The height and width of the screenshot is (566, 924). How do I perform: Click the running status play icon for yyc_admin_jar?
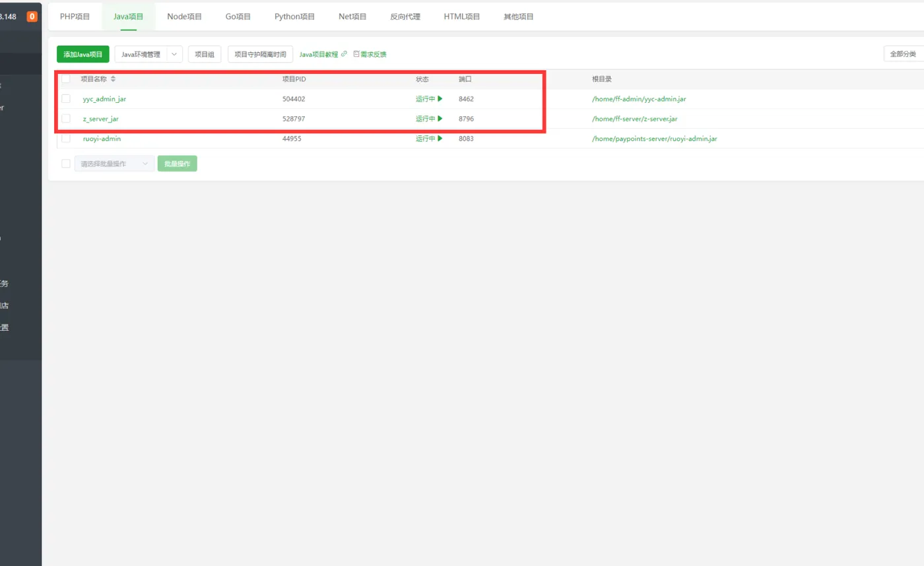(x=440, y=99)
